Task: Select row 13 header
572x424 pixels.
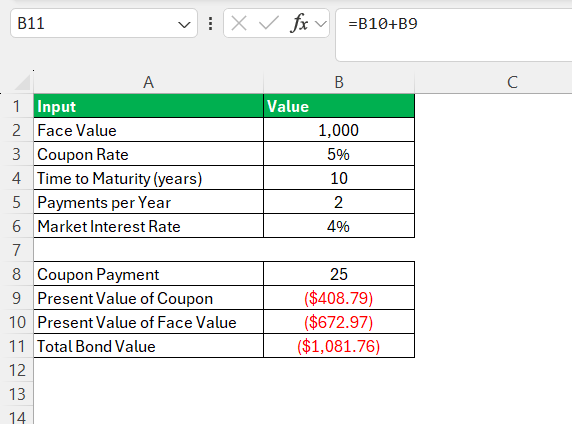Action: (x=16, y=394)
